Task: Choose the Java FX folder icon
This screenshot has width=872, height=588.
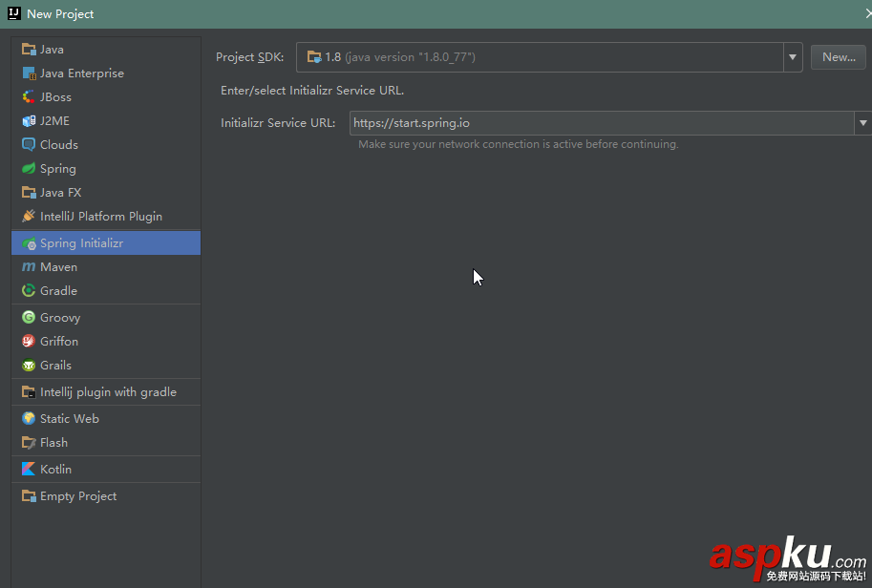Action: (29, 193)
